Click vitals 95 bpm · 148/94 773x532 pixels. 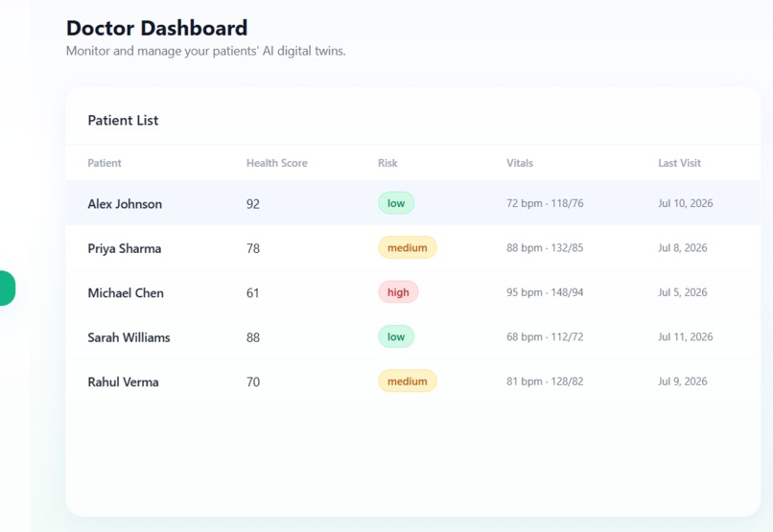point(545,292)
